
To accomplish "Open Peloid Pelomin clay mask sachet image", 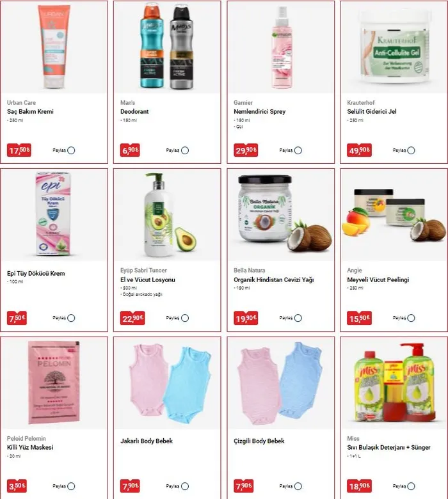I will pyautogui.click(x=54, y=383).
